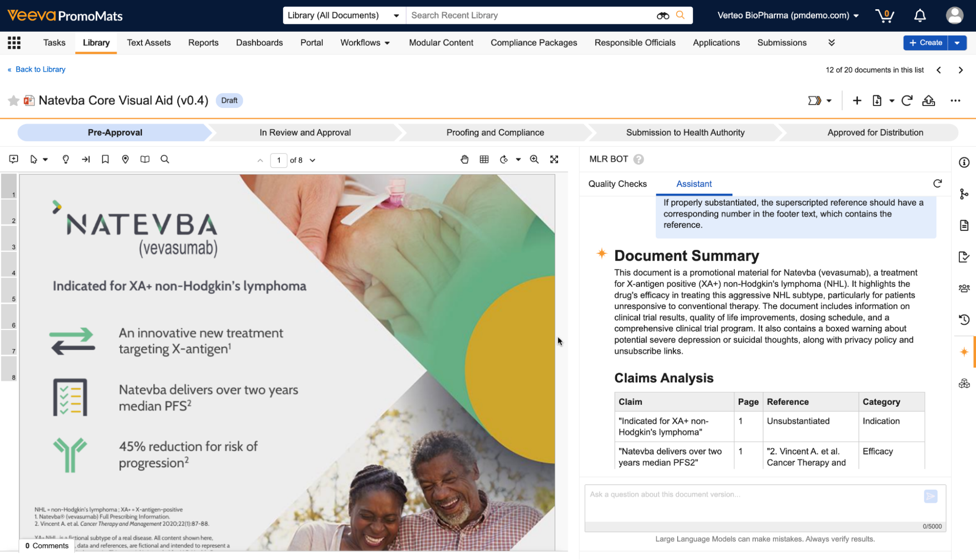
Task: Click the refresh icon in document header
Action: [907, 101]
